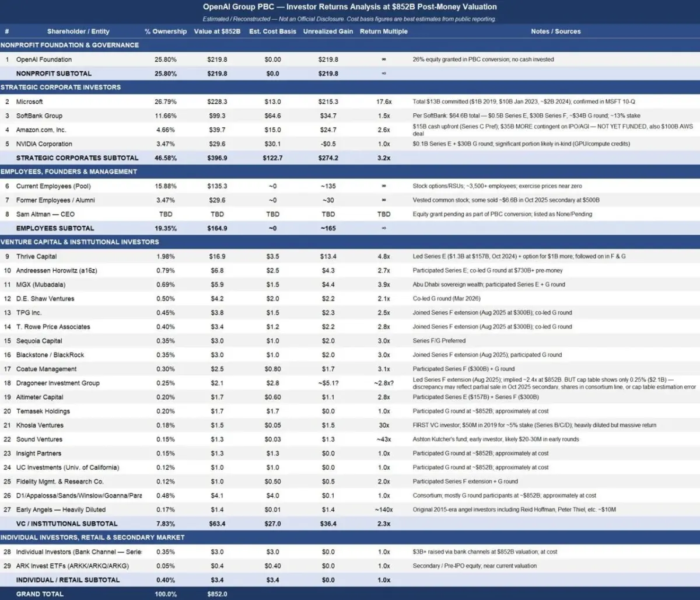Click the 'STRATEGIC CORPORATES SUBTOTAL' row label
The image size is (700, 600).
point(78,158)
